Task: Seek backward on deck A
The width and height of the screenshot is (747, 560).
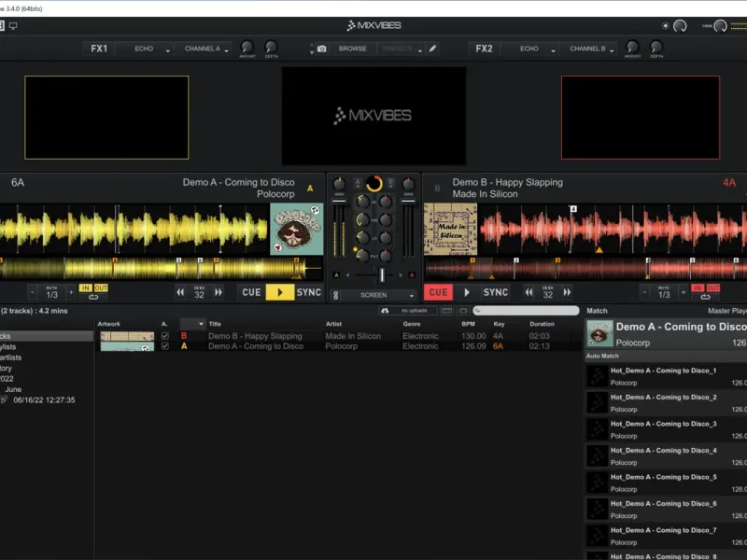Action: coord(180,292)
